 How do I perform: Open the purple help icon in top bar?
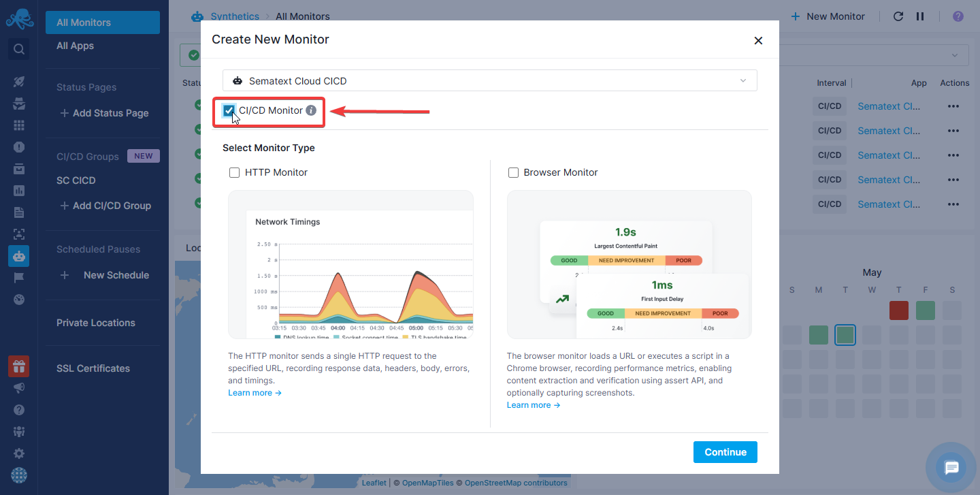[x=958, y=16]
